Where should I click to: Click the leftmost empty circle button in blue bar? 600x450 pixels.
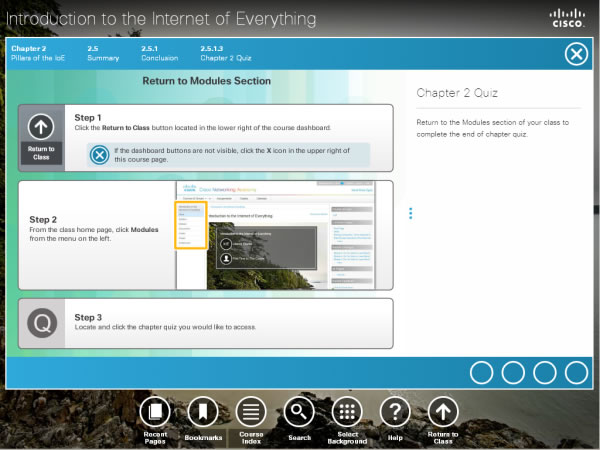click(x=482, y=373)
